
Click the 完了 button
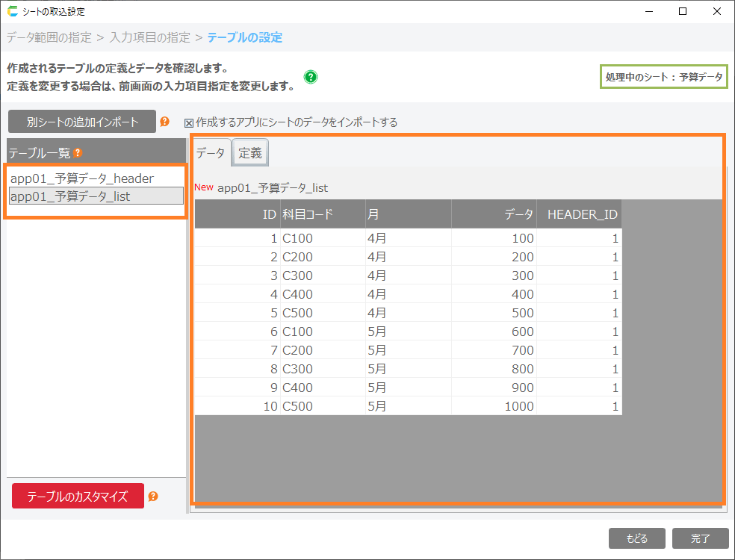700,538
